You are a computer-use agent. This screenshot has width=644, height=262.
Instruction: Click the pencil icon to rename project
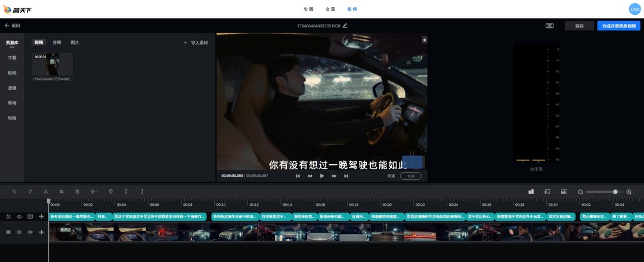(x=345, y=26)
